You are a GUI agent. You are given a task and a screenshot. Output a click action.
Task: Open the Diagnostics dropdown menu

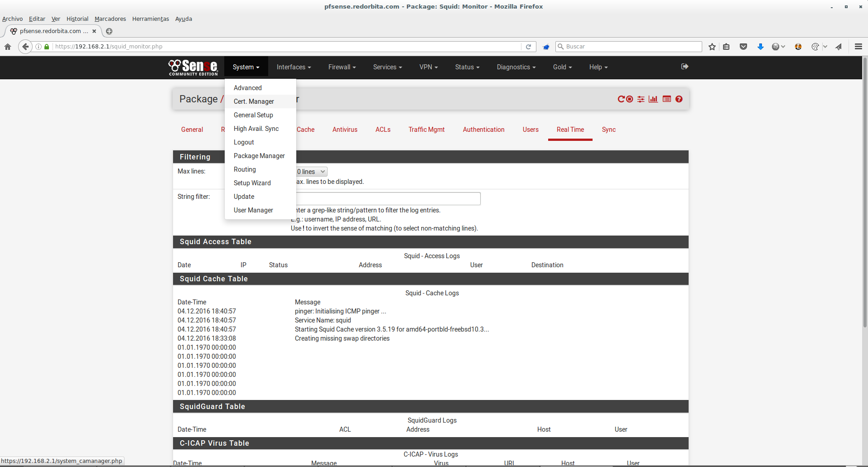(x=516, y=67)
